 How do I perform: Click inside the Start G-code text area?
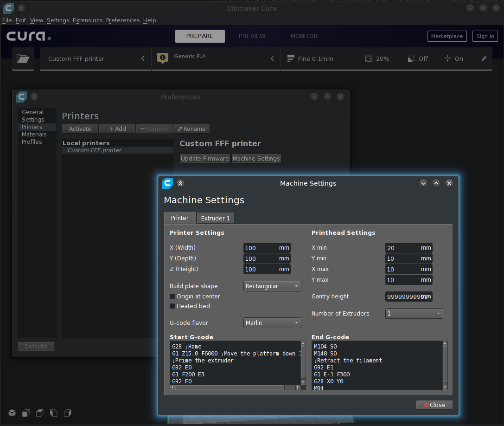click(x=235, y=363)
